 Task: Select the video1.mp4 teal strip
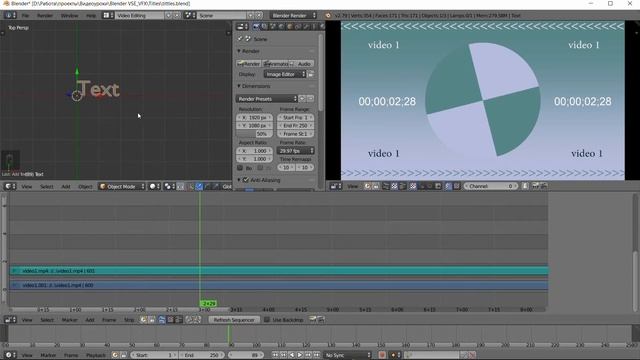tap(279, 271)
